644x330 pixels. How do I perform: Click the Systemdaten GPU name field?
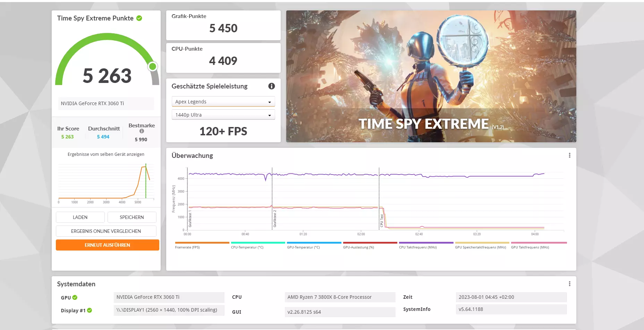click(169, 297)
